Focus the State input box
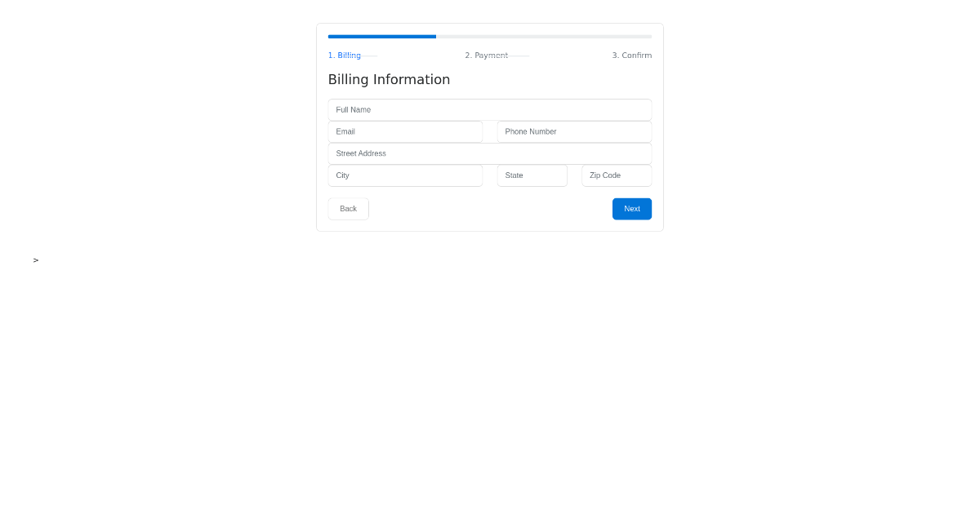 [532, 175]
